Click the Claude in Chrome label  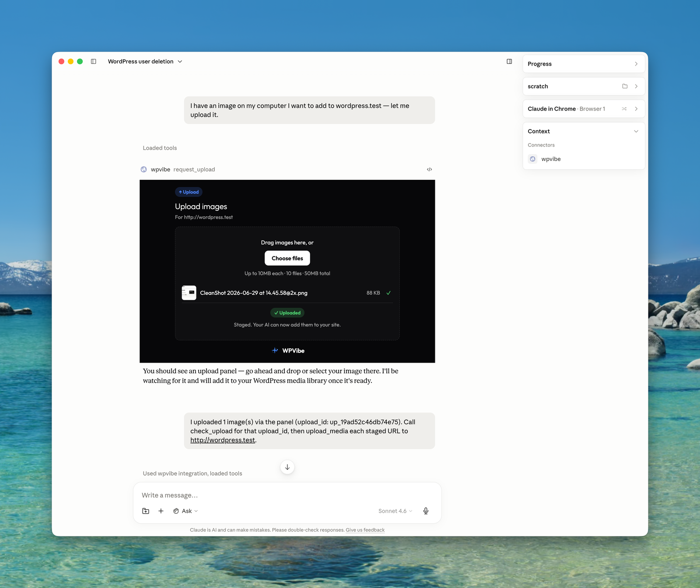click(552, 109)
